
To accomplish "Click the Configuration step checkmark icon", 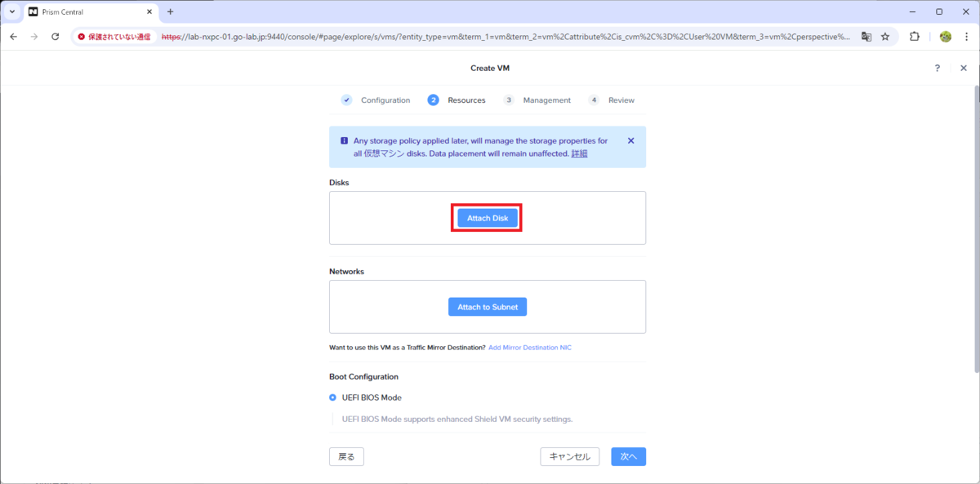I will point(347,100).
